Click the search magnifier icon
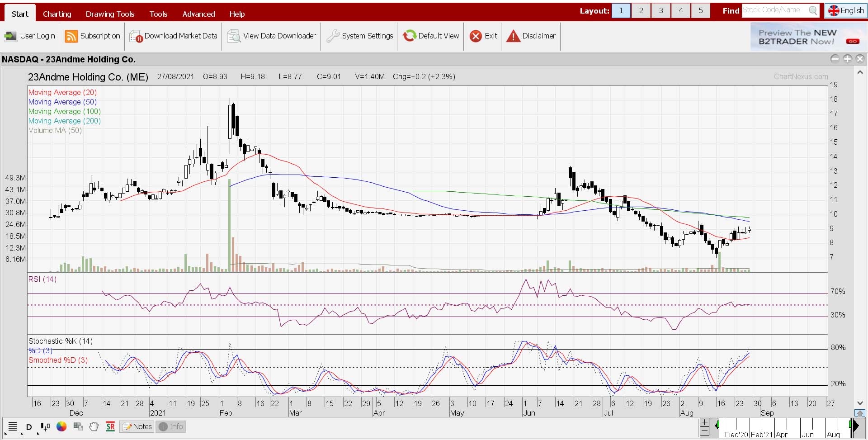 [x=813, y=10]
